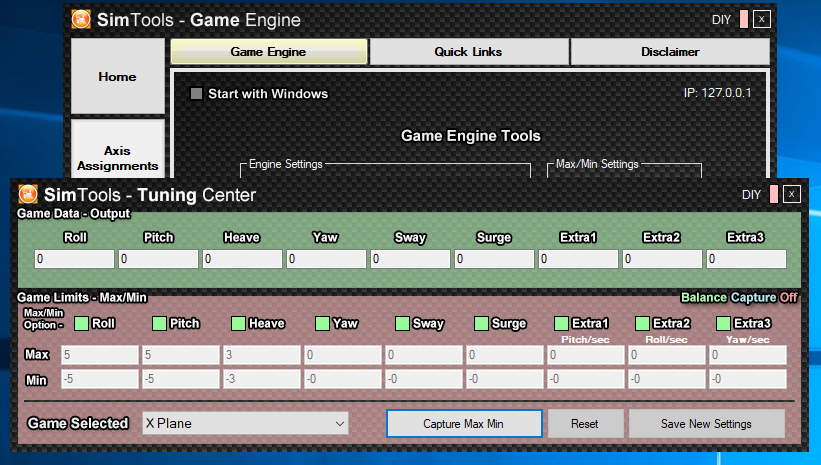Click the Pitch/sec label under Extra1
821x465 pixels.
pos(585,339)
